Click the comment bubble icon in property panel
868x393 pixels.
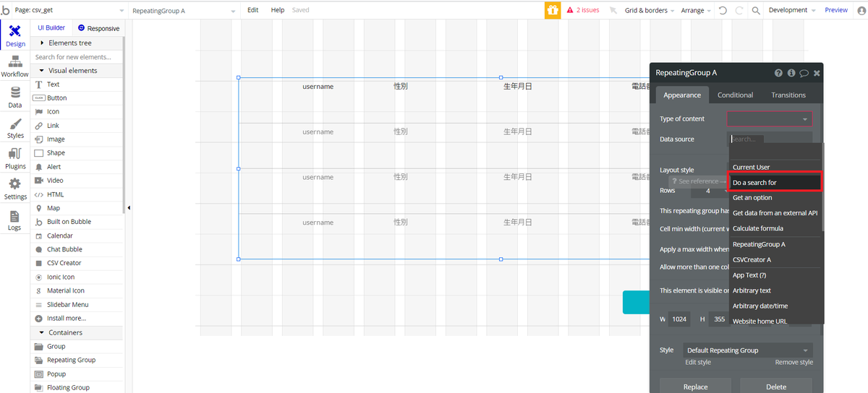pos(804,73)
